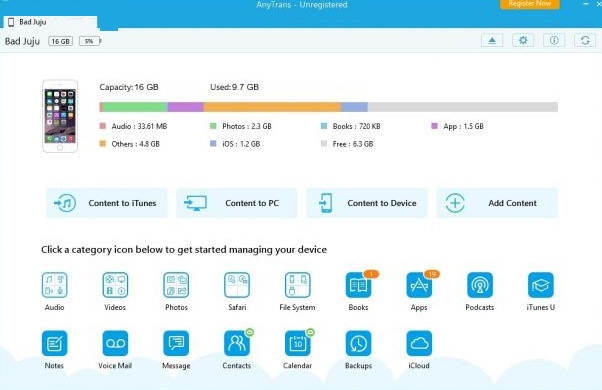Image resolution: width=602 pixels, height=390 pixels.
Task: Select the Safari category icon
Action: pos(237,285)
